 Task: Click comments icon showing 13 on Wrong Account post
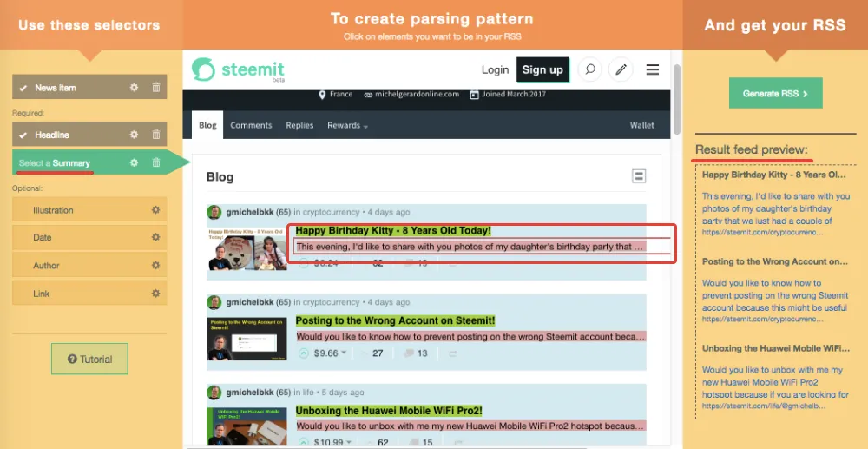tap(410, 353)
